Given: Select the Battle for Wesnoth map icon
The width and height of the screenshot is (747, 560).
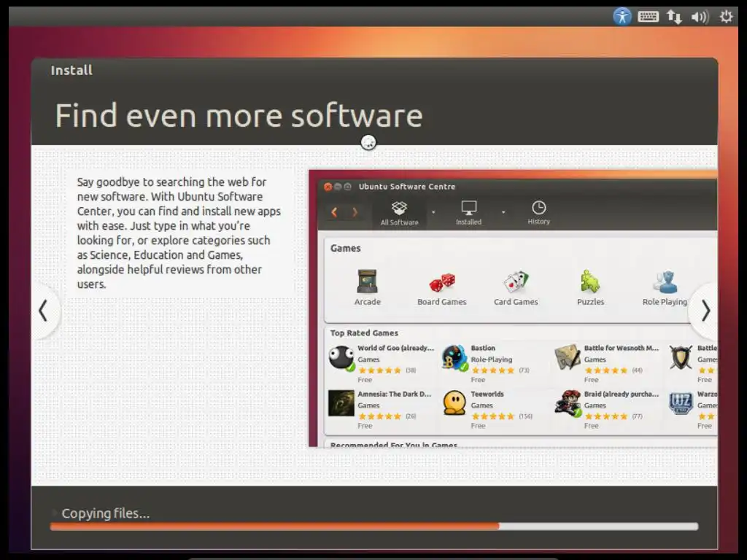Looking at the screenshot, I should pyautogui.click(x=568, y=358).
